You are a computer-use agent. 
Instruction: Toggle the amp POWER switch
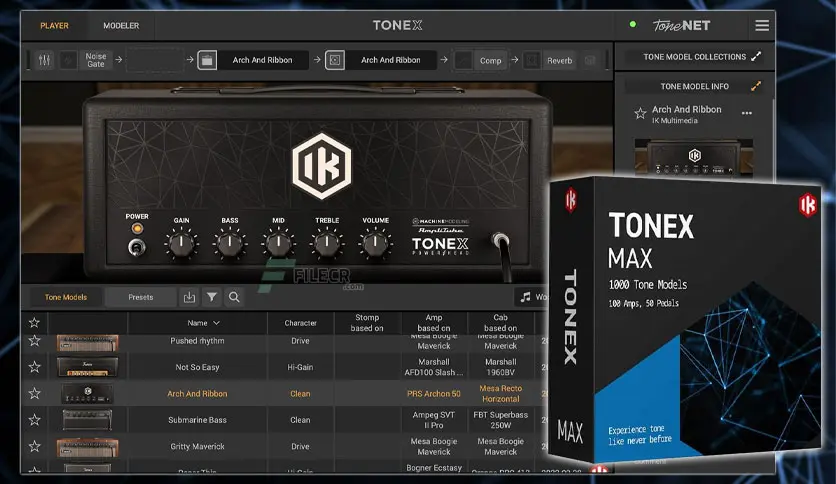(136, 246)
